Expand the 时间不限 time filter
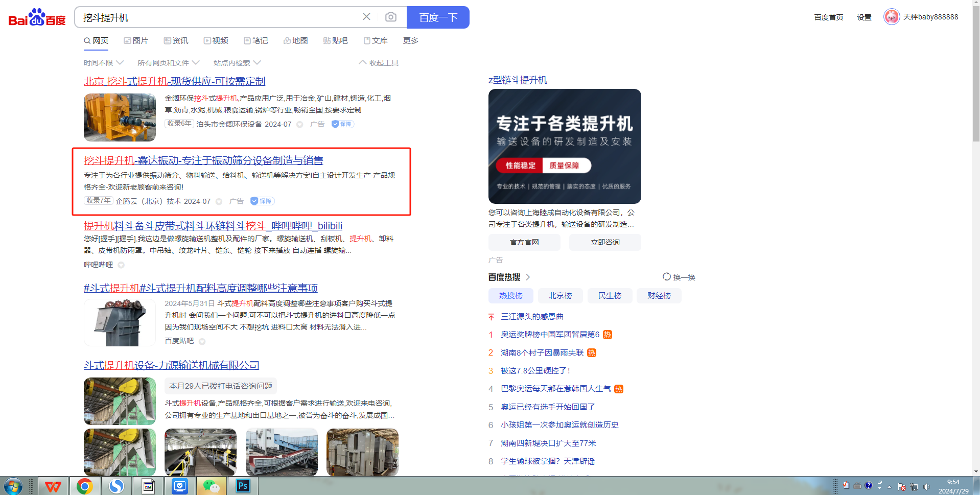The image size is (980, 495). click(103, 63)
